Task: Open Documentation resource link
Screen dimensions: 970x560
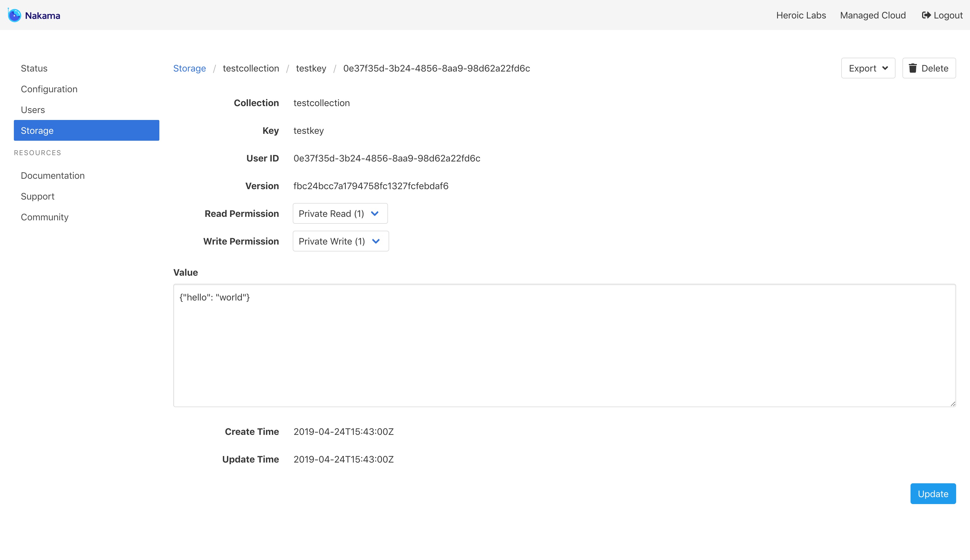Action: 53,176
